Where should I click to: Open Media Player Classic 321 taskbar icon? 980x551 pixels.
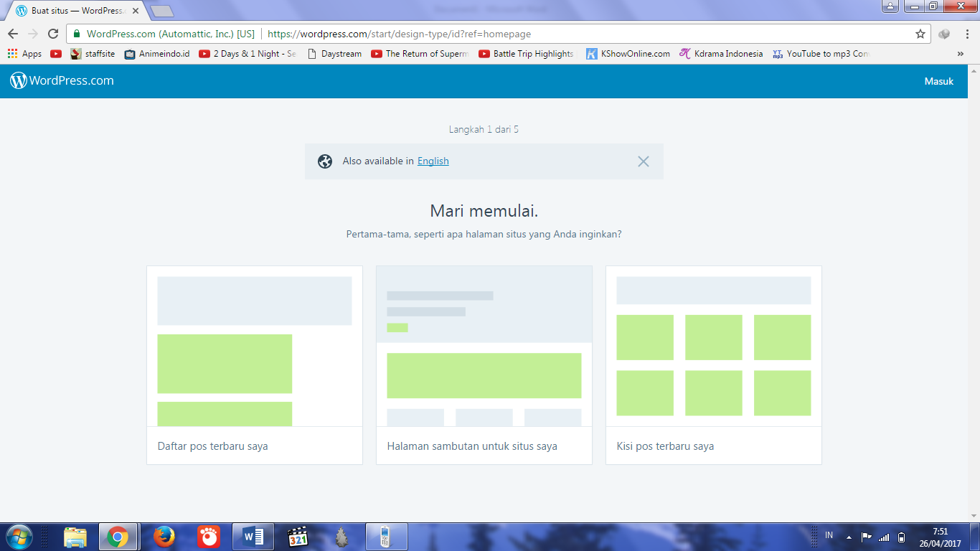[298, 537]
